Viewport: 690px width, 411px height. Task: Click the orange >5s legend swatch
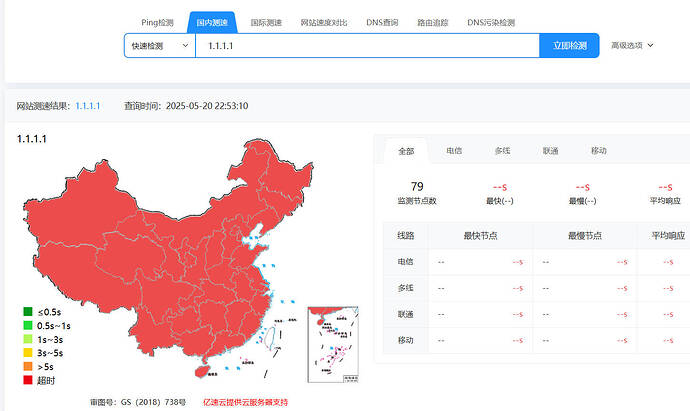(28, 366)
